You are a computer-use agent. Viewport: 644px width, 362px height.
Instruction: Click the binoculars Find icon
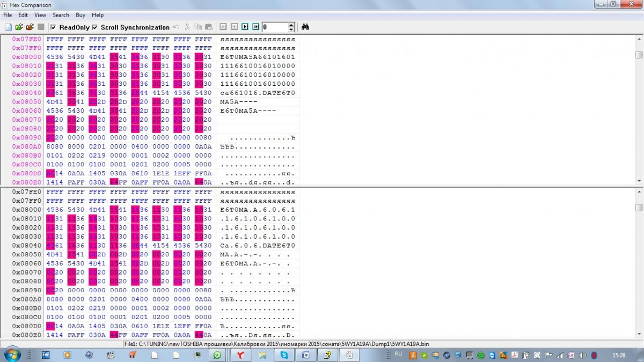click(x=305, y=27)
